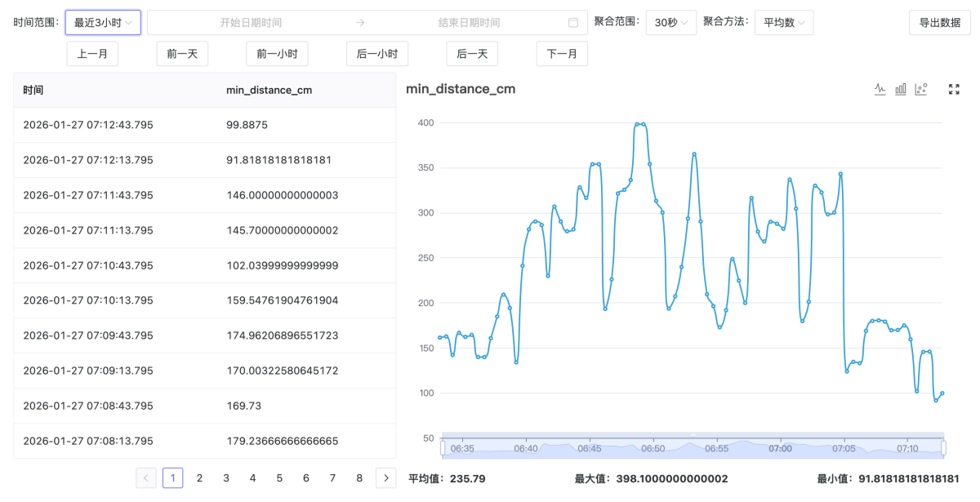Viewport: 980px width, 502px height.
Task: Expand chart to fullscreen icon
Action: click(954, 89)
